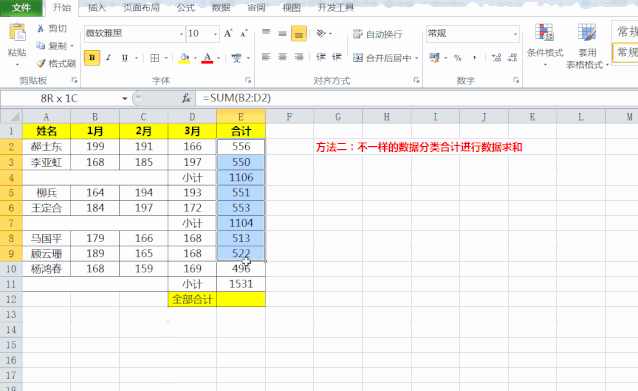Switch to the Insert (插入) tab
The image size is (638, 391).
(96, 7)
